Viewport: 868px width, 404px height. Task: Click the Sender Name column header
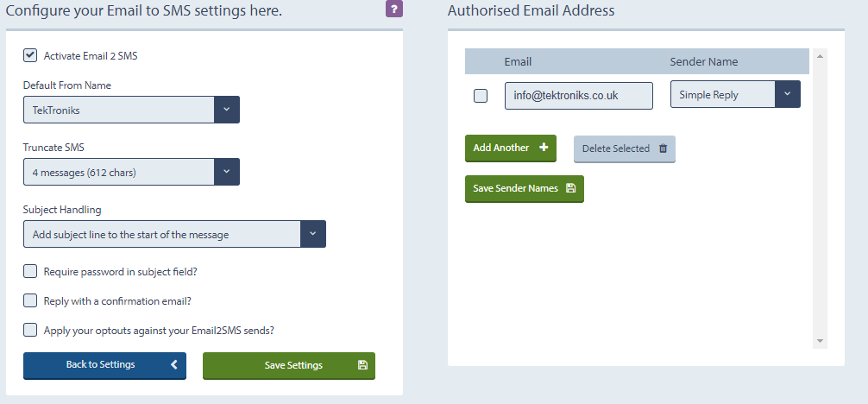[x=703, y=61]
